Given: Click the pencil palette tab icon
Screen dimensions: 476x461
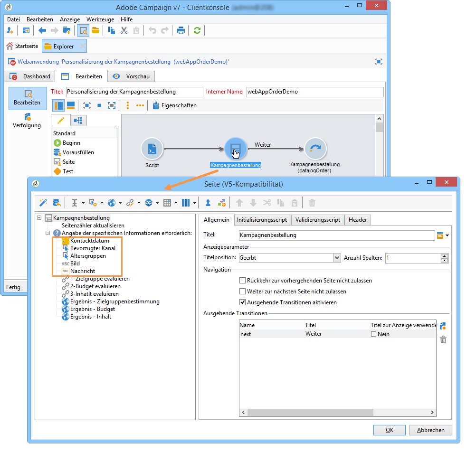Looking at the screenshot, I should [x=61, y=121].
